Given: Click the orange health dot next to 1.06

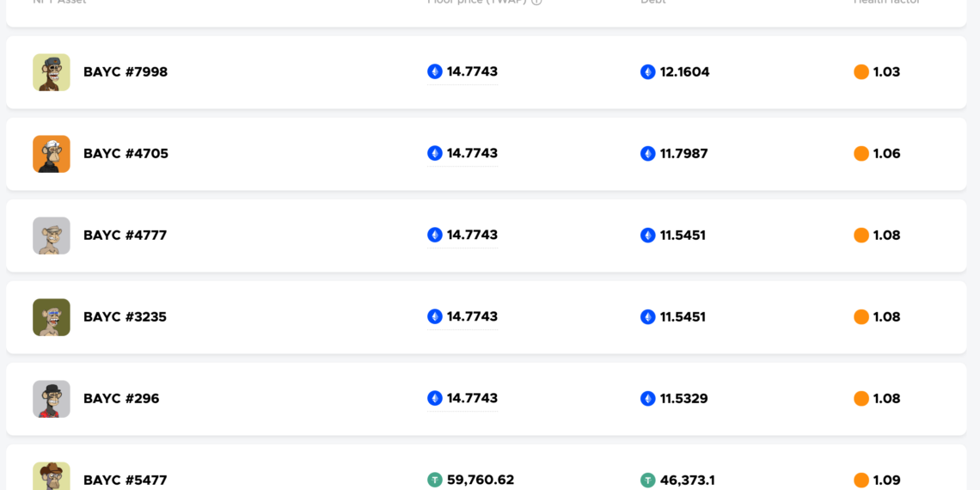Looking at the screenshot, I should (x=861, y=154).
